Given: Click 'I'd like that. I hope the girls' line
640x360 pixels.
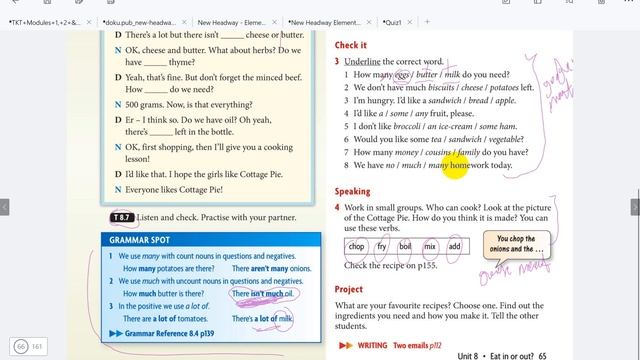Looking at the screenshot, I should point(204,174).
